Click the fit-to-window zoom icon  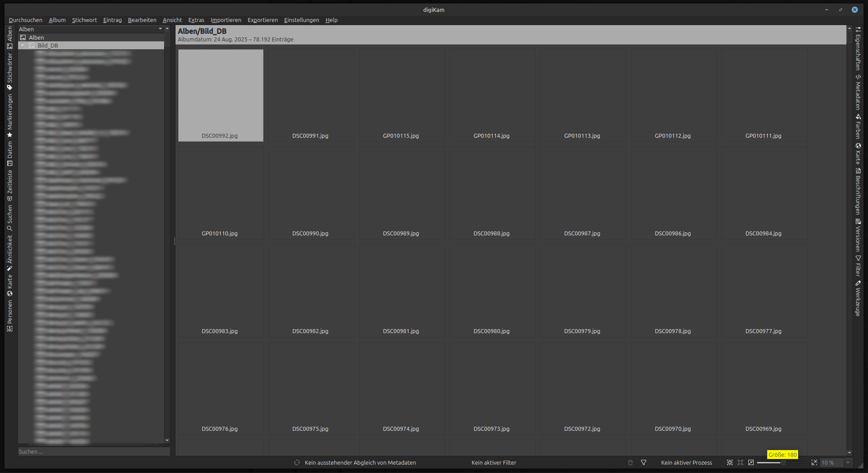730,462
